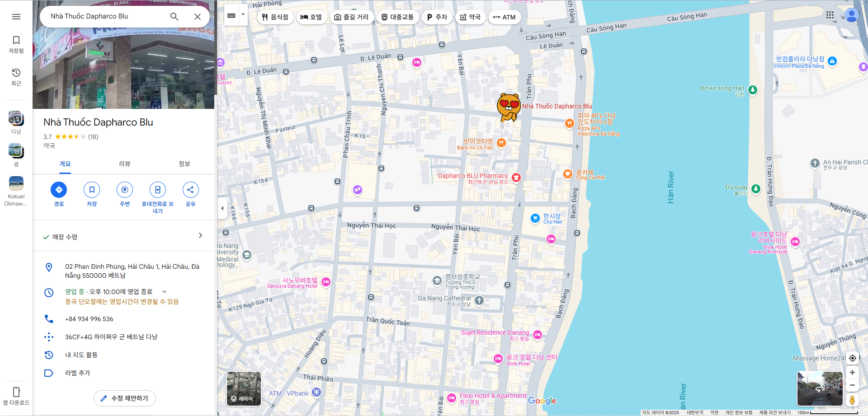Click the address 02 Phan Đình Phùng row
This screenshot has width=868, height=416.
[123, 271]
